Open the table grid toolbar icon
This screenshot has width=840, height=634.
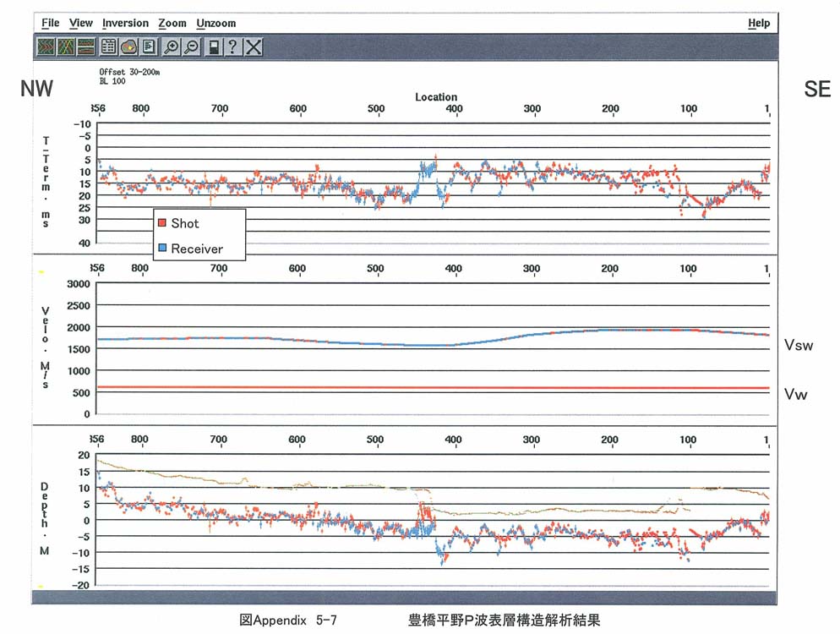(109, 47)
